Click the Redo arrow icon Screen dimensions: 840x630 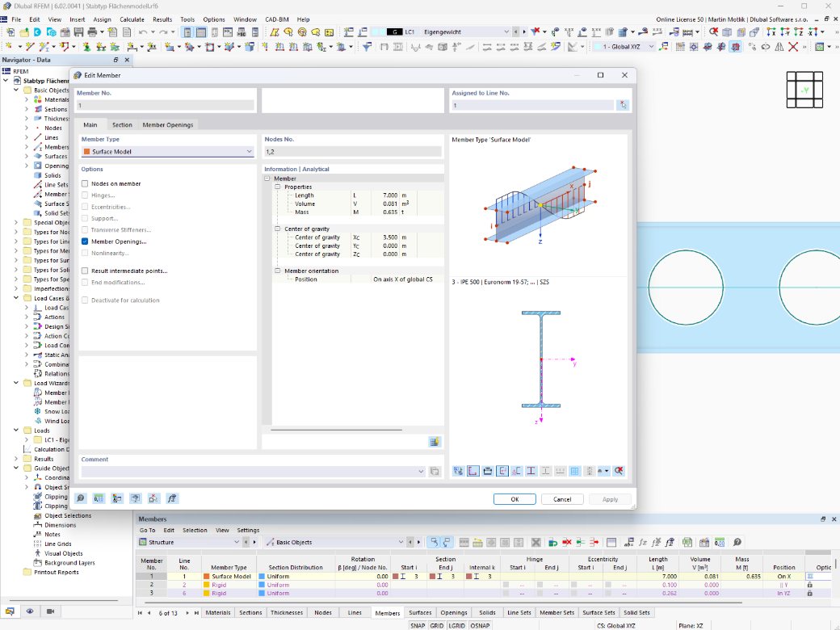[x=163, y=32]
